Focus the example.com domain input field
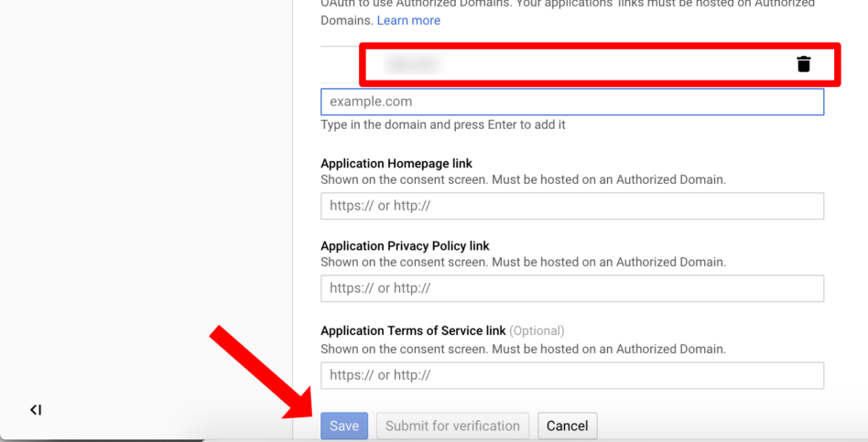 572,102
